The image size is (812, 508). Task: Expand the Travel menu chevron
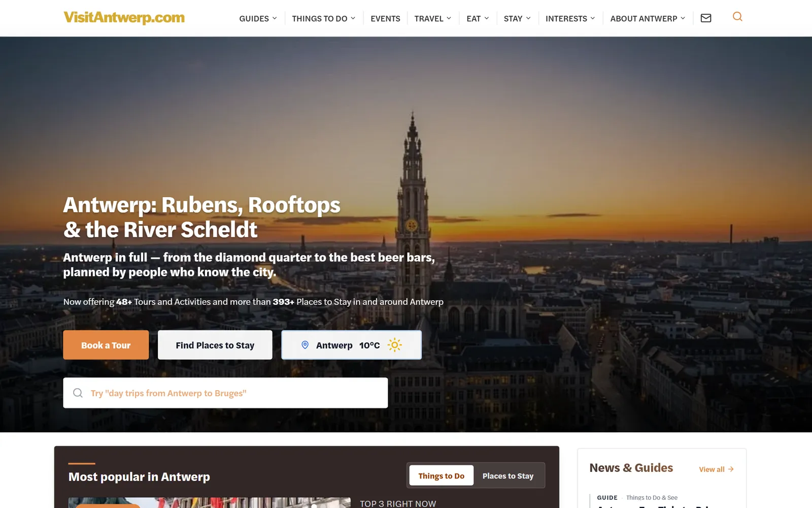449,18
